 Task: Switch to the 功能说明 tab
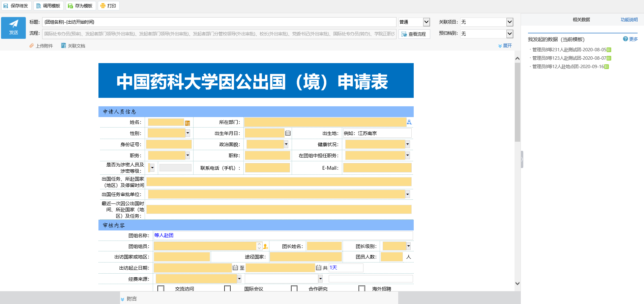pyautogui.click(x=629, y=20)
